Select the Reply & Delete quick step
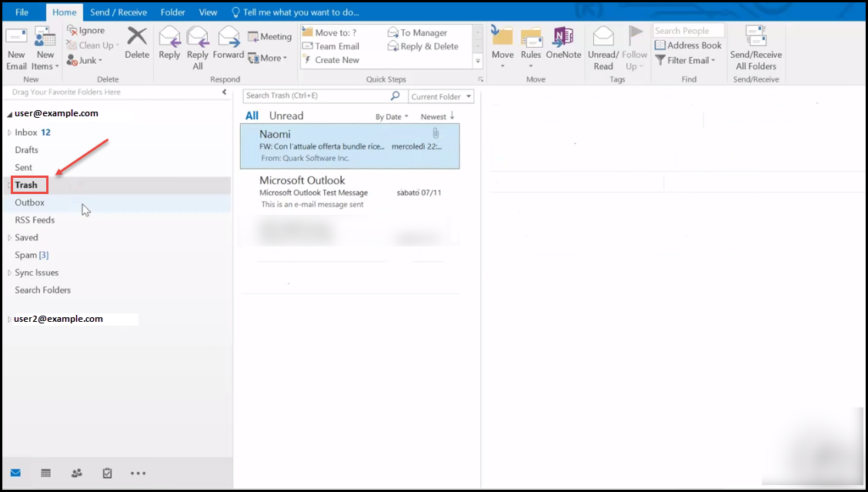Image resolution: width=868 pixels, height=492 pixels. 423,46
